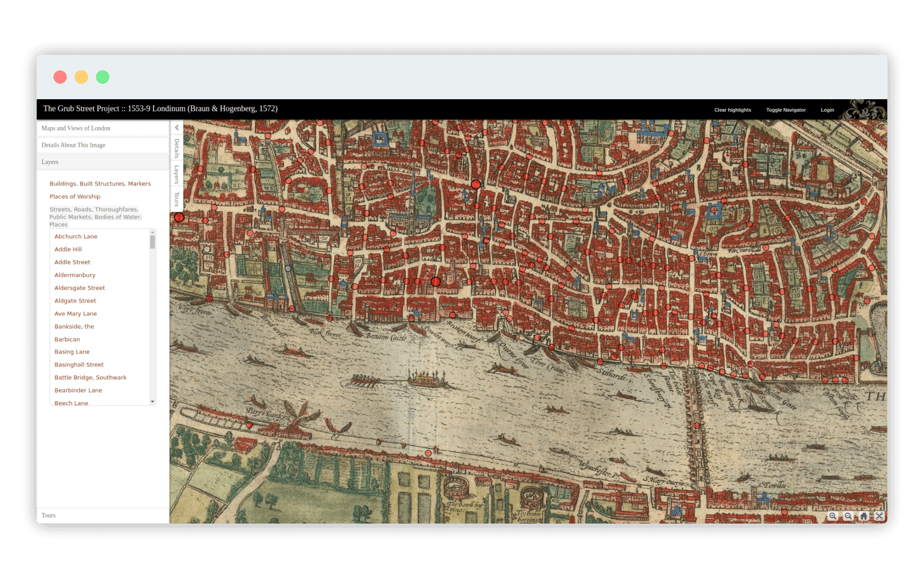The width and height of the screenshot is (924, 578).
Task: Click the marker near Parys Garden label
Action: [249, 425]
